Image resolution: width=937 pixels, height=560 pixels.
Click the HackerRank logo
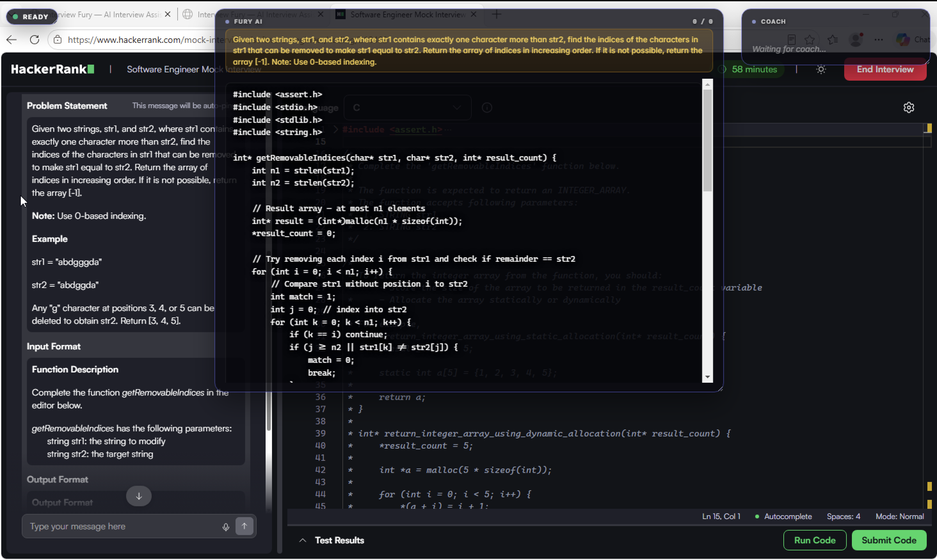pyautogui.click(x=52, y=69)
